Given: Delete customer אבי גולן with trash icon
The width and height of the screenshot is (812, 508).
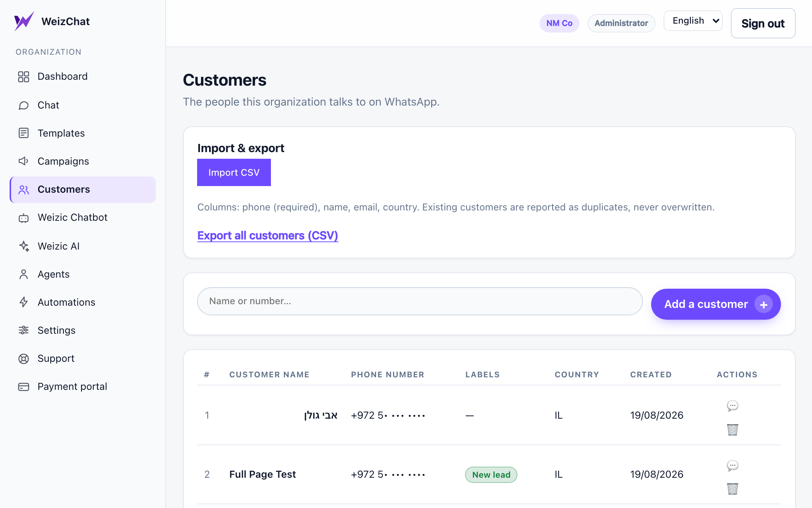Looking at the screenshot, I should [x=733, y=430].
